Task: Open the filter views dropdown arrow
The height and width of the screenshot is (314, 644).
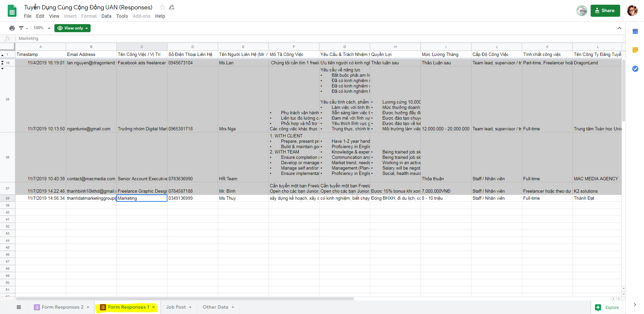Action: point(27,28)
